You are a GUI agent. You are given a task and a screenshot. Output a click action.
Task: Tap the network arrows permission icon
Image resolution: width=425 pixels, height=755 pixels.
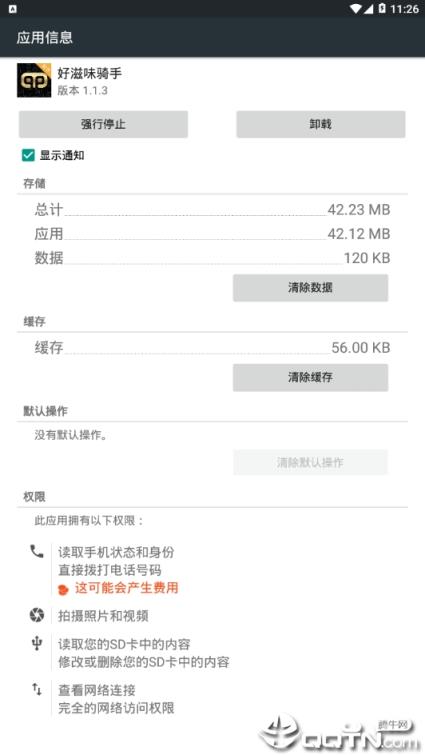coord(37,690)
